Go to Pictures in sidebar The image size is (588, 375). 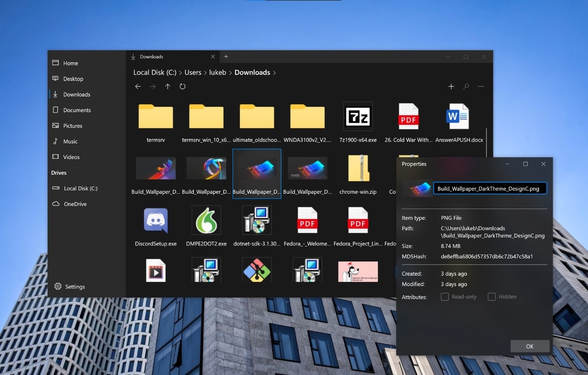pos(73,126)
